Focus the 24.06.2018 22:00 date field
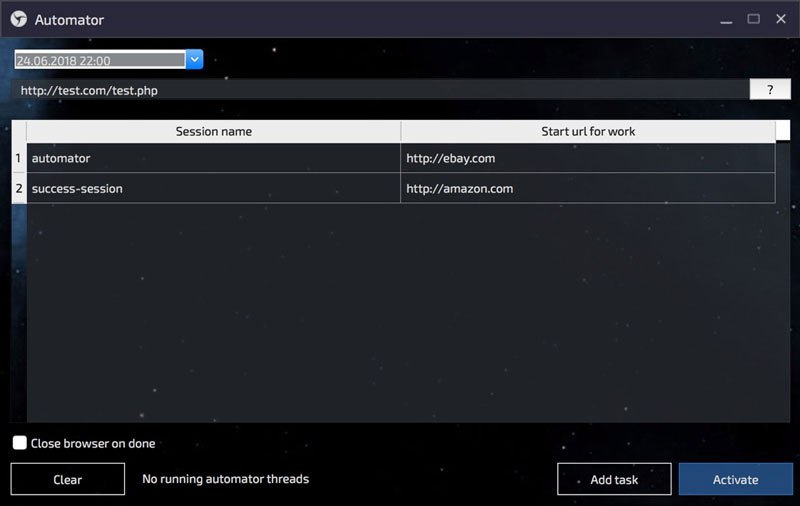The image size is (800, 506). [100, 60]
